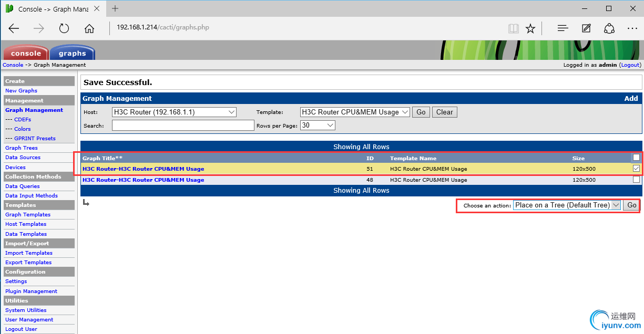Screen dimensions: 644x334
Task: Log out via the Logout link
Action: [630, 65]
